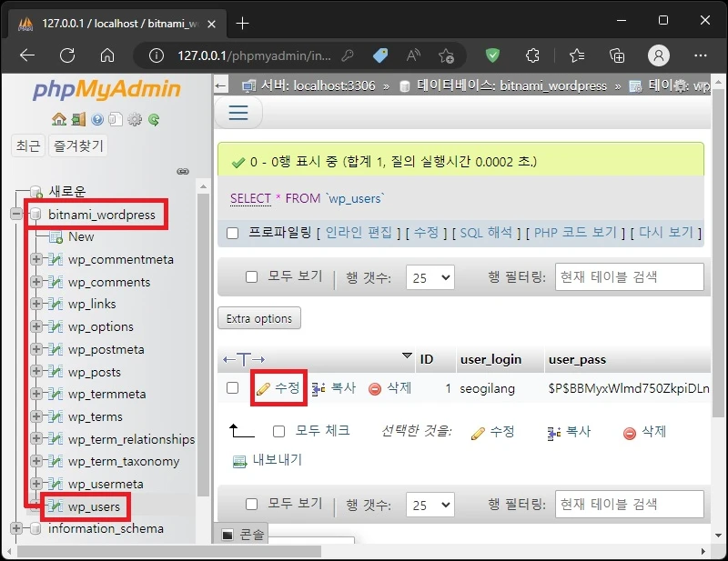Open browser collections icon

pyautogui.click(x=617, y=56)
